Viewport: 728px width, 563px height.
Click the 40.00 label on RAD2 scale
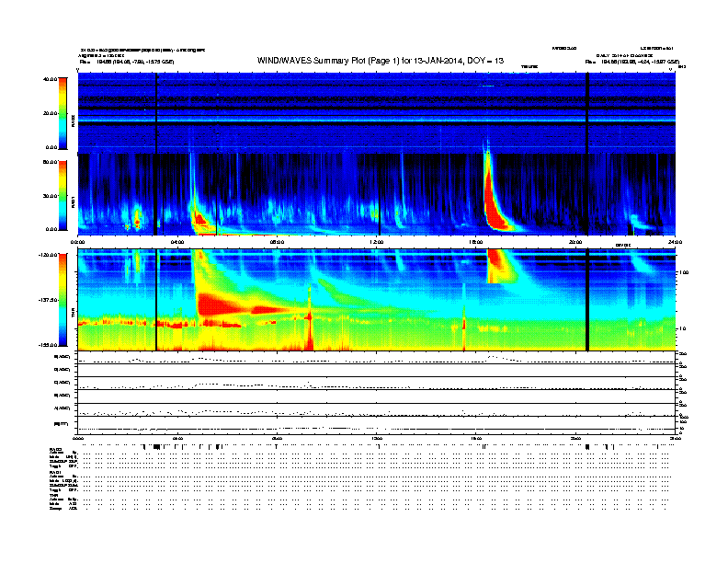pyautogui.click(x=50, y=79)
